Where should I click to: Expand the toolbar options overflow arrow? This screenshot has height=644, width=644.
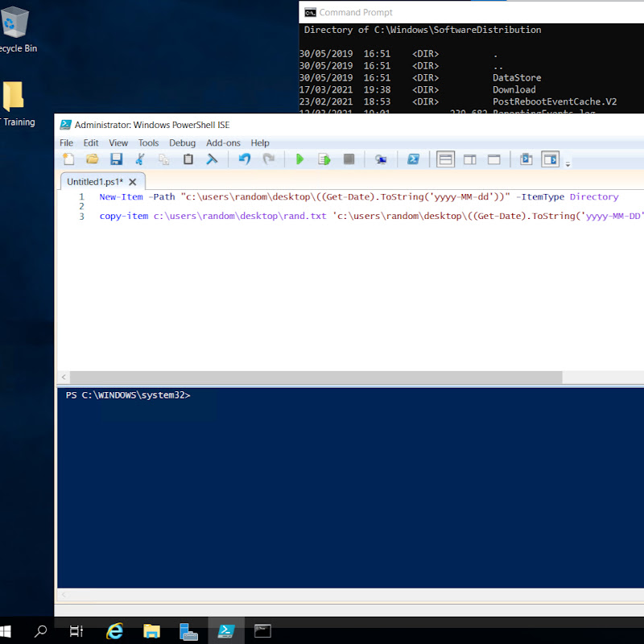click(x=568, y=164)
